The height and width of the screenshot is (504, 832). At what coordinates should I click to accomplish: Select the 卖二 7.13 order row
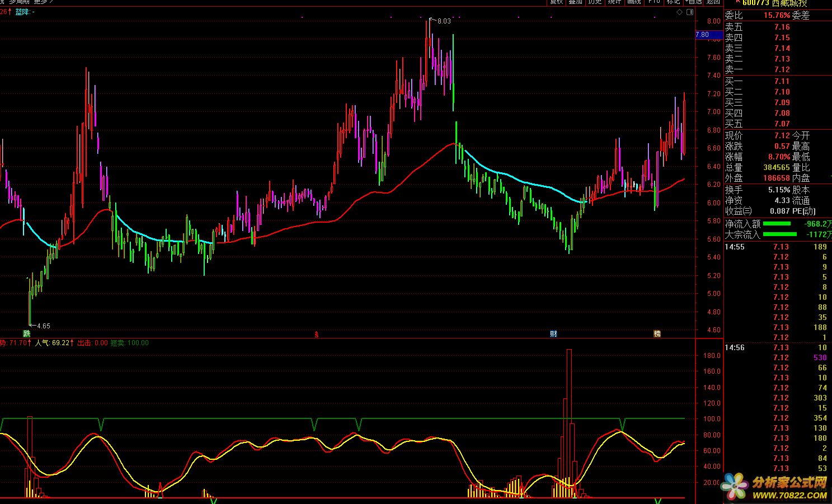pyautogui.click(x=778, y=59)
